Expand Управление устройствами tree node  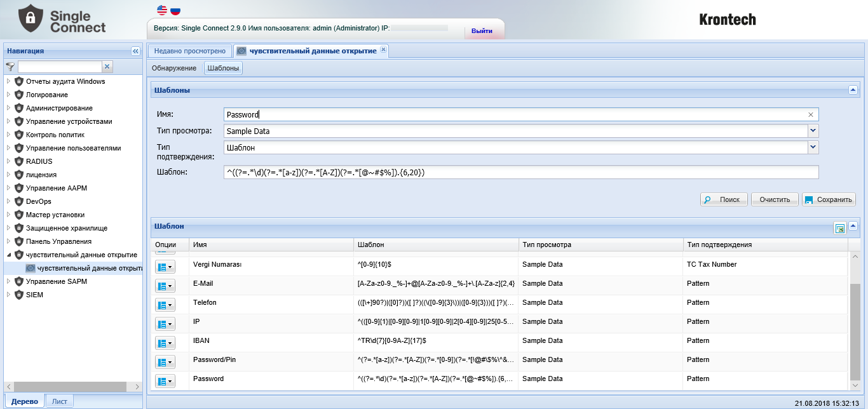[x=8, y=121]
